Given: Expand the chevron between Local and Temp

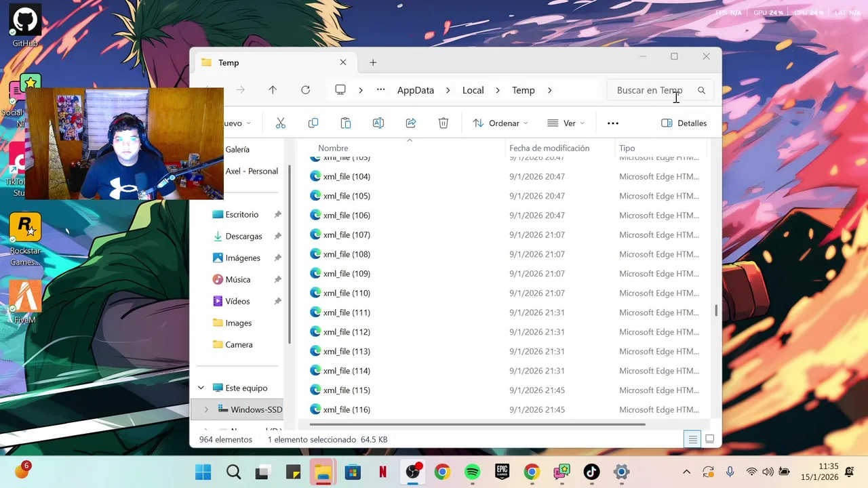Looking at the screenshot, I should pyautogui.click(x=498, y=90).
